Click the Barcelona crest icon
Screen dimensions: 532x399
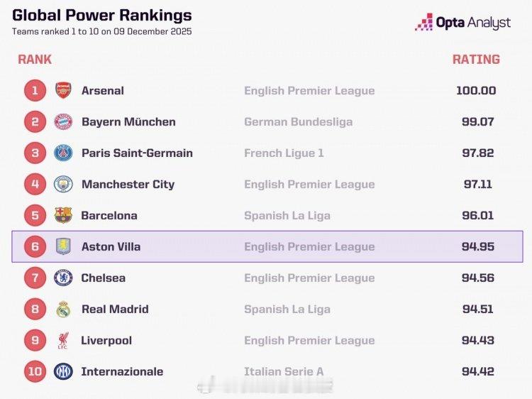(63, 215)
